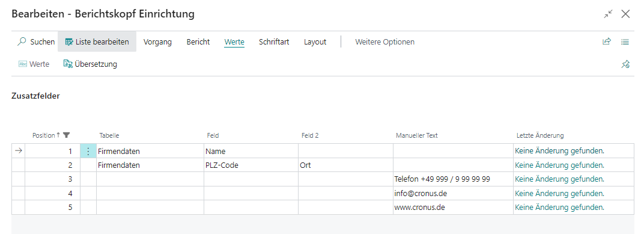Click the Letzte Änderung column header

point(540,135)
